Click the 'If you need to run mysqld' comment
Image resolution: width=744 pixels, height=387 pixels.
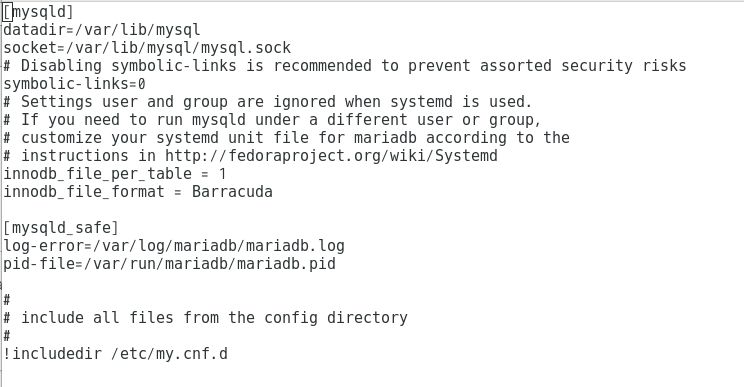[272, 120]
